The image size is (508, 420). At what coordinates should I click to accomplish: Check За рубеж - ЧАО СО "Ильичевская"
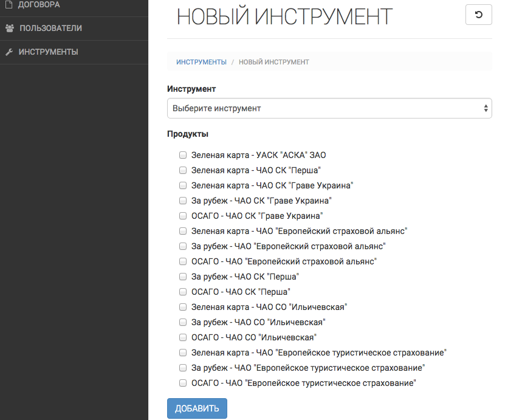tap(182, 322)
